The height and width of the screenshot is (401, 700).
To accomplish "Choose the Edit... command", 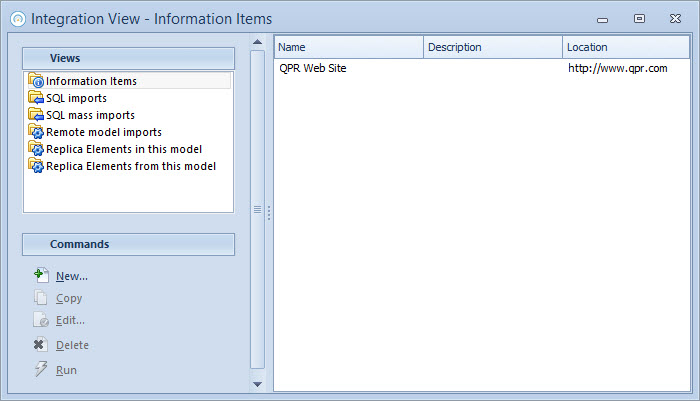I will tap(70, 320).
